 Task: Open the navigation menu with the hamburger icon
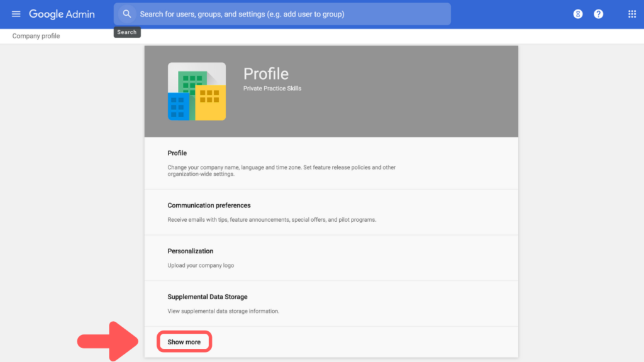tap(16, 14)
